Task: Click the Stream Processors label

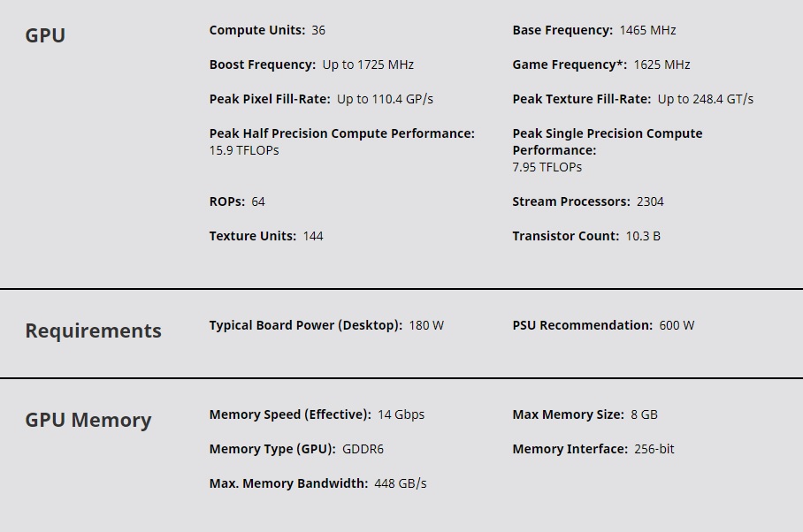Action: coord(570,201)
